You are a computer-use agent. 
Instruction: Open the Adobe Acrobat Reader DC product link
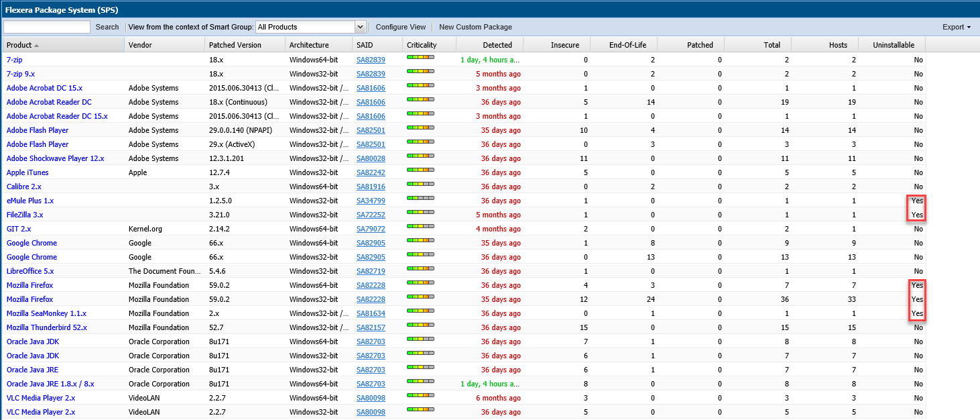pyautogui.click(x=49, y=102)
